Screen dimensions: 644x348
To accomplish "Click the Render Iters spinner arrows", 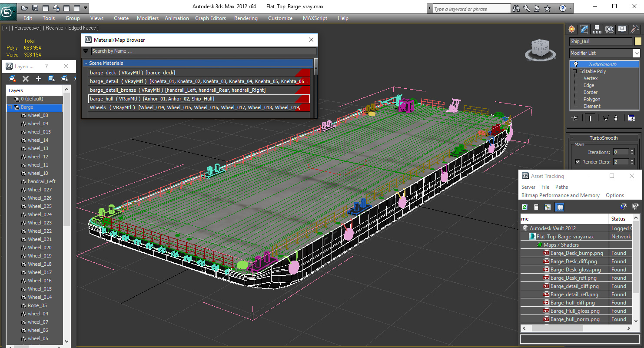I will point(632,162).
